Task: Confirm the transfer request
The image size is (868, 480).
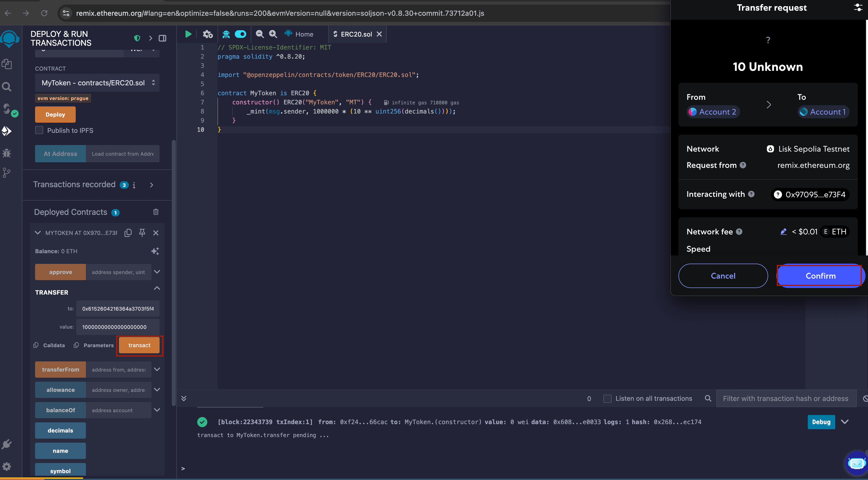Action: pyautogui.click(x=820, y=276)
